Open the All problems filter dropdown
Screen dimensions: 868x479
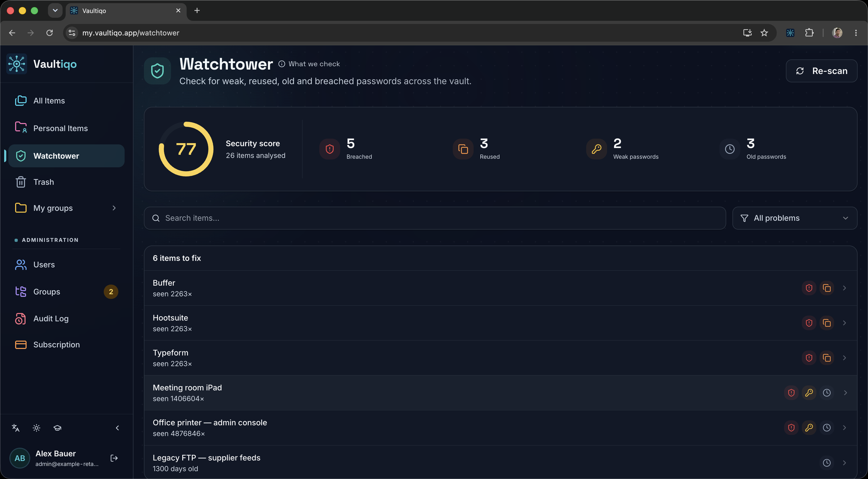coord(794,218)
